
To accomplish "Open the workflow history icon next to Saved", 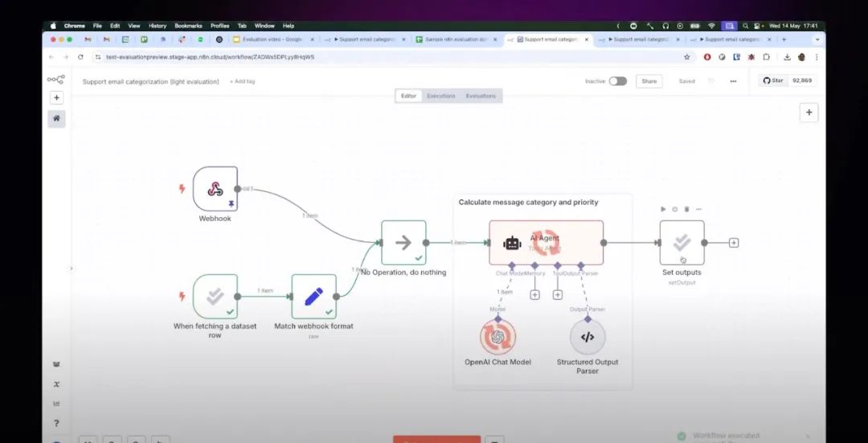I will point(711,81).
